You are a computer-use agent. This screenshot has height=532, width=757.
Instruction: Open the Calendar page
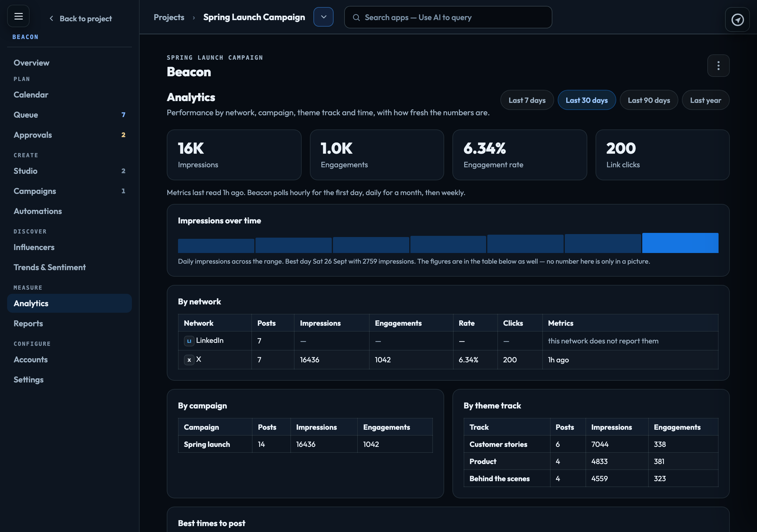pyautogui.click(x=69, y=95)
